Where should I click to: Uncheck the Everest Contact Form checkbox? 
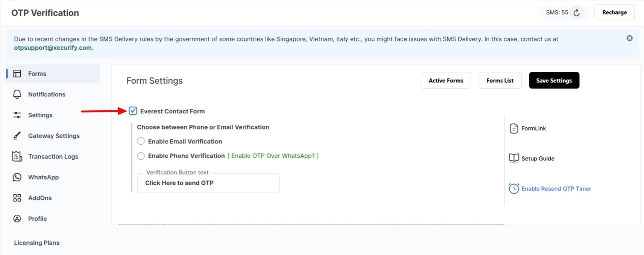tap(133, 111)
